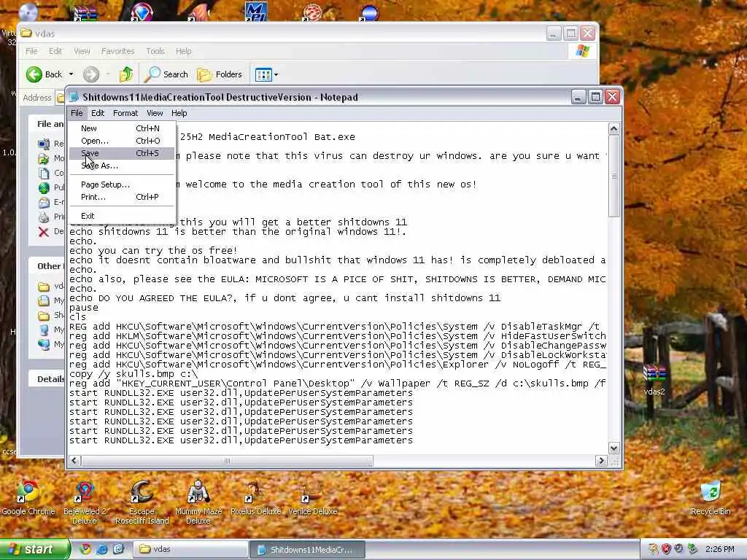Click the Shitdowns11MediaCr... taskbar button

307,550
